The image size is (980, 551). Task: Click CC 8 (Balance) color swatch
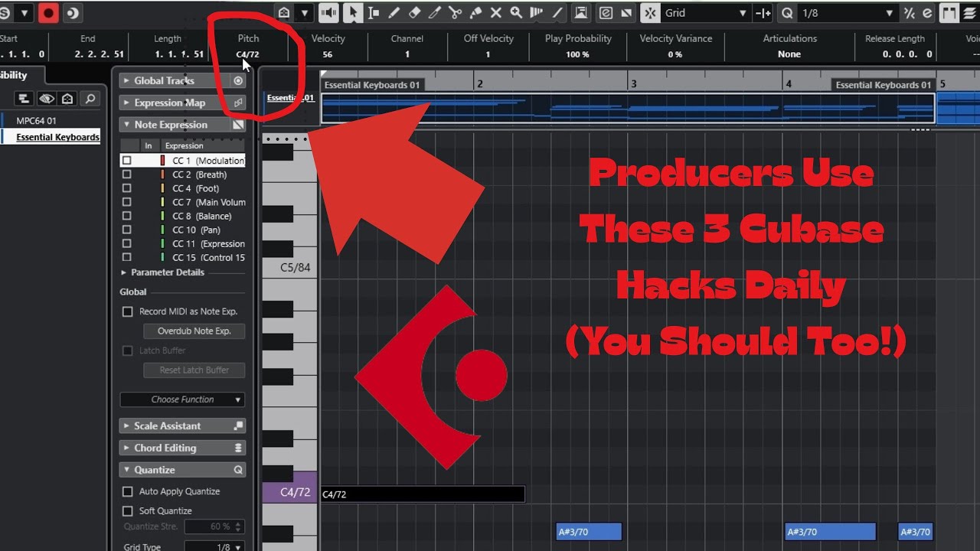click(162, 216)
